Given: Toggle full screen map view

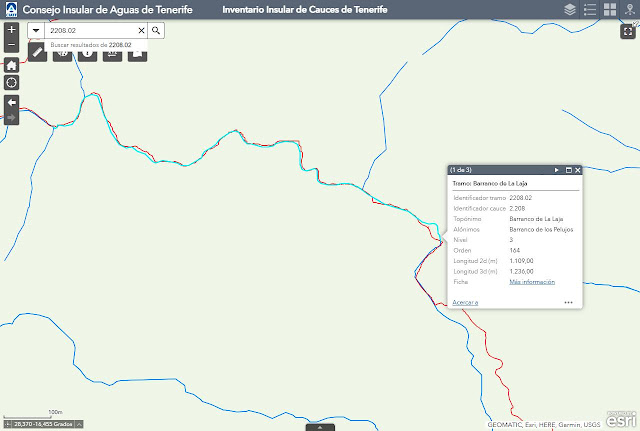Looking at the screenshot, I should pos(628,31).
